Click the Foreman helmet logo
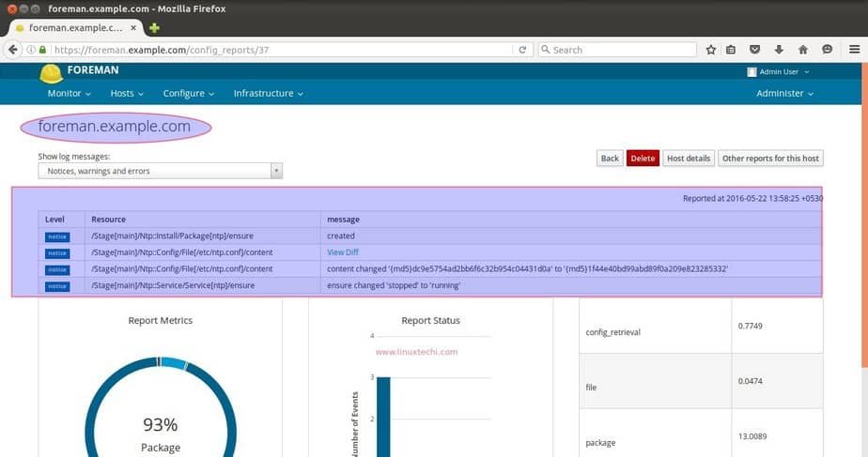This screenshot has width=868, height=457. click(51, 73)
